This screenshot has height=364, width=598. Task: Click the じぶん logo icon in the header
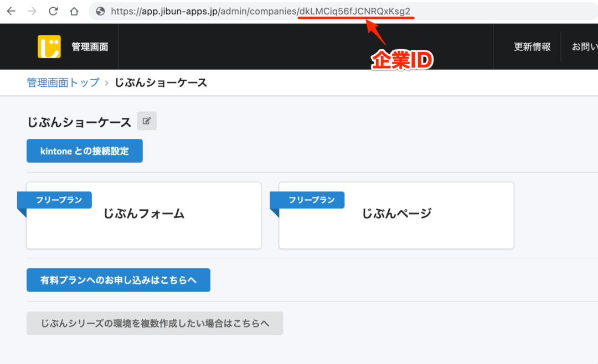[49, 46]
